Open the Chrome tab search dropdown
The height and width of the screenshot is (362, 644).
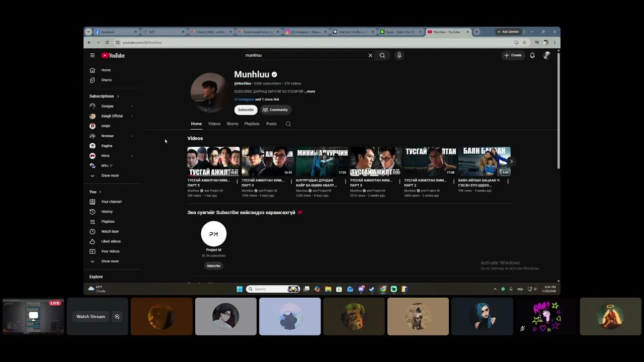[89, 32]
